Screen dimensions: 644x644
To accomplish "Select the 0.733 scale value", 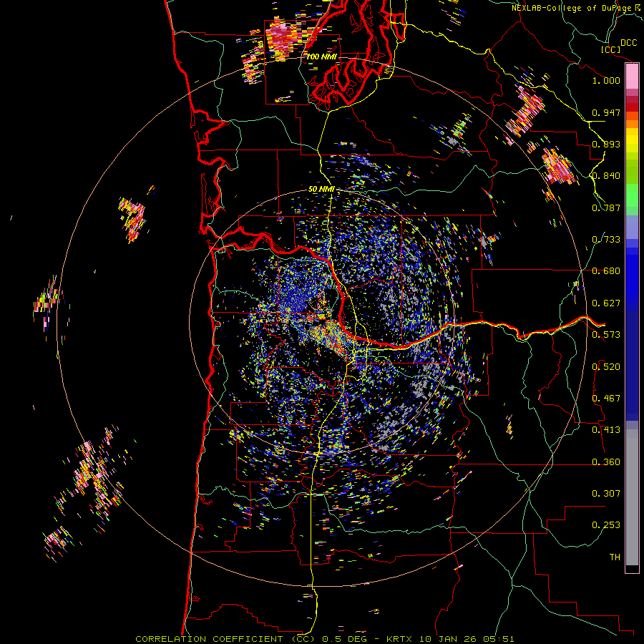I will pyautogui.click(x=606, y=240).
